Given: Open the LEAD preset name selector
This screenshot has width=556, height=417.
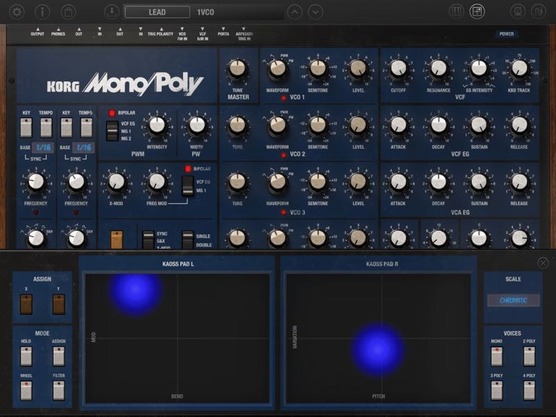Looking at the screenshot, I should click(x=157, y=12).
